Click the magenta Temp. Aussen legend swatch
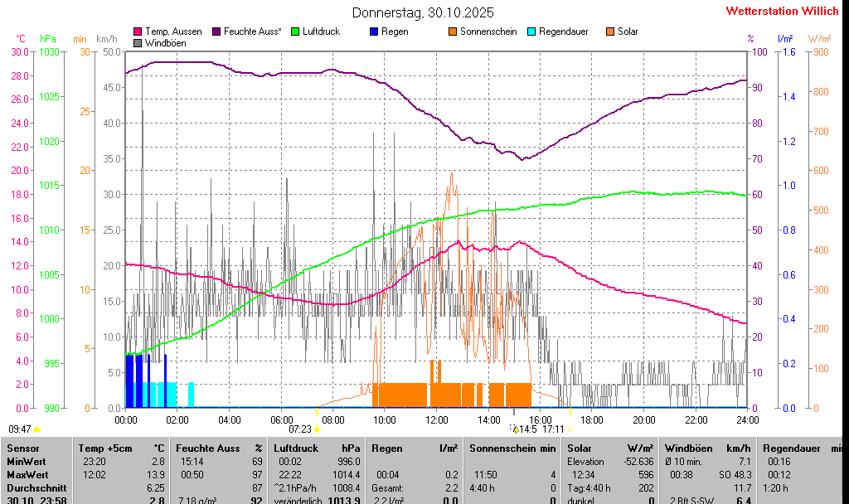This screenshot has height=504, width=849. 138,31
